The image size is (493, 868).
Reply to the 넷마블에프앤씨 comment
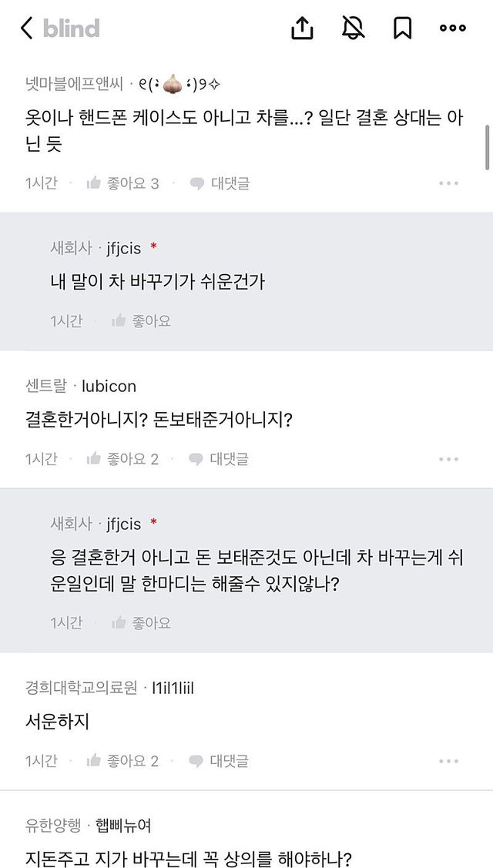click(220, 183)
